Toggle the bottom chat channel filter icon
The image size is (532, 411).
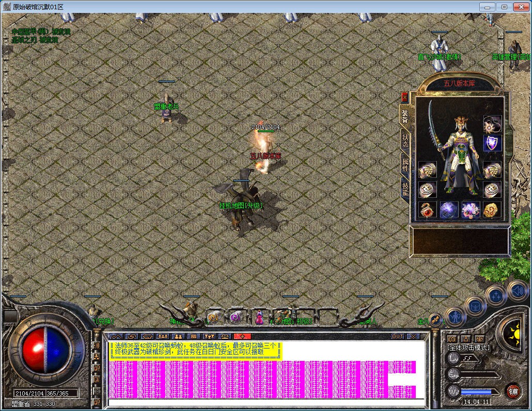pos(97,402)
